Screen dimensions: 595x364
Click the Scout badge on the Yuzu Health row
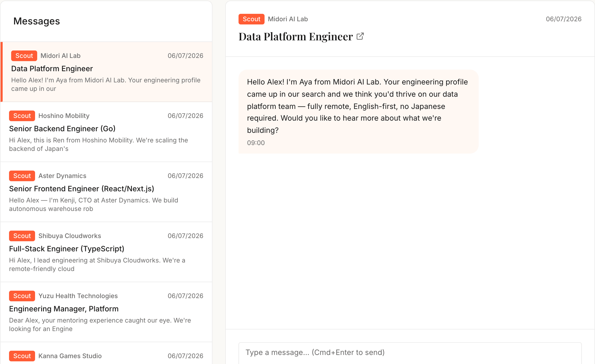point(22,296)
